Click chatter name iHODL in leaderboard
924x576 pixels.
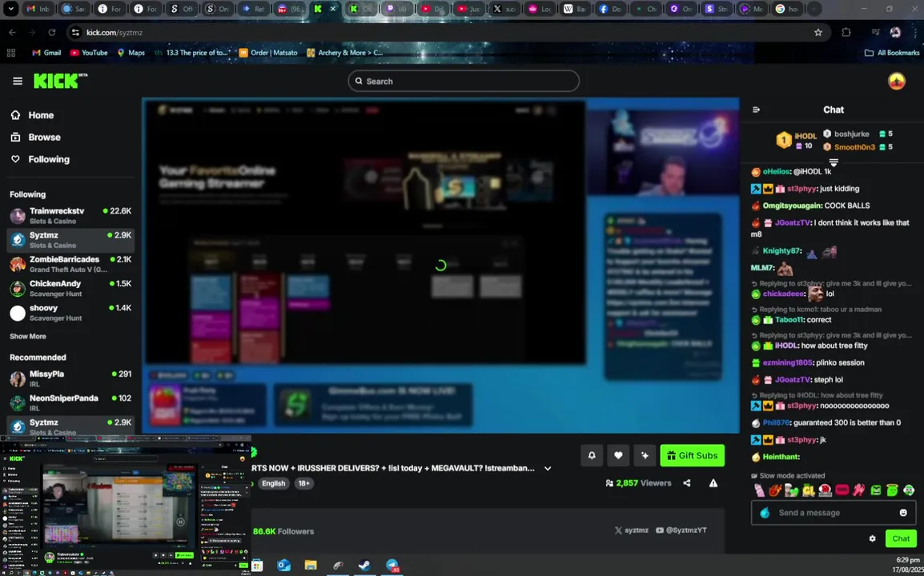(x=805, y=136)
